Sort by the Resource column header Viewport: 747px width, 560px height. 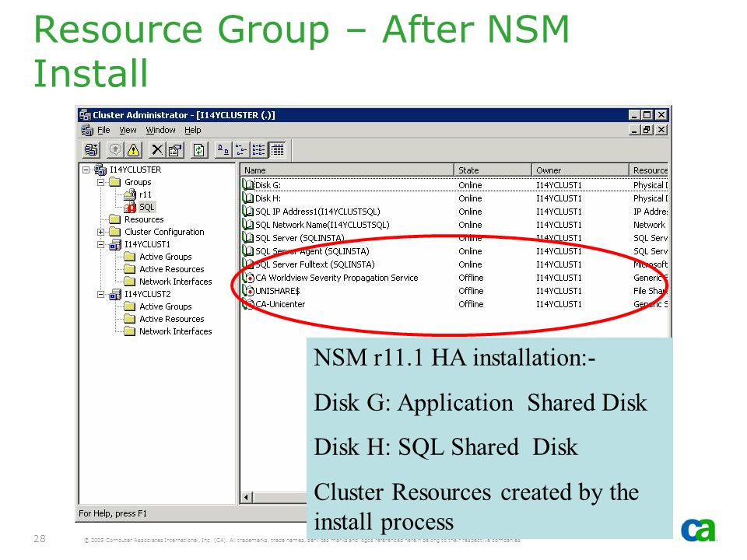click(x=648, y=170)
